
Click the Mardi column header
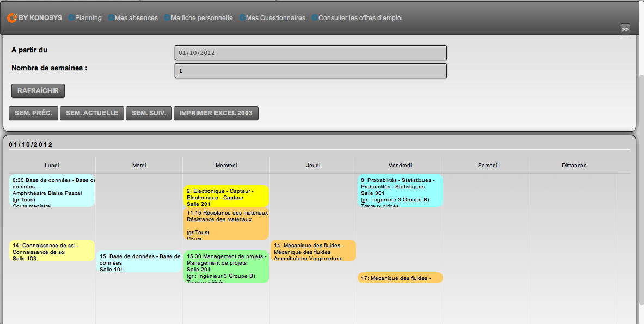pos(139,165)
